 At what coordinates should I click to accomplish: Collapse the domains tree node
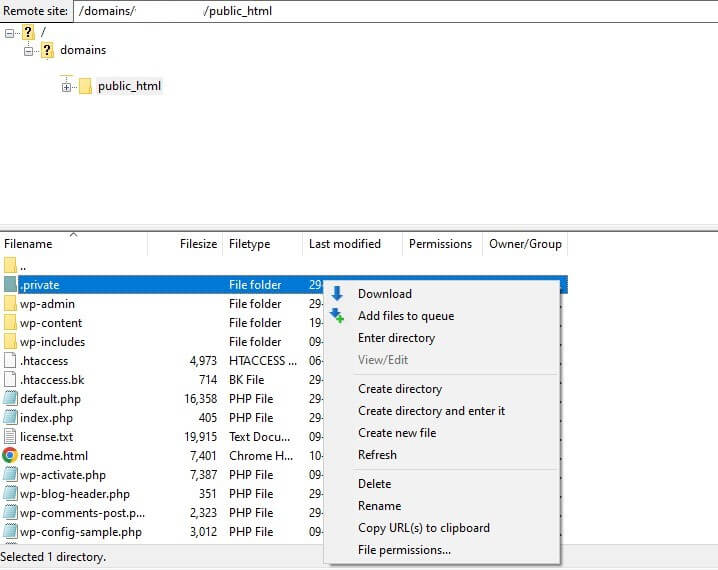[x=28, y=51]
